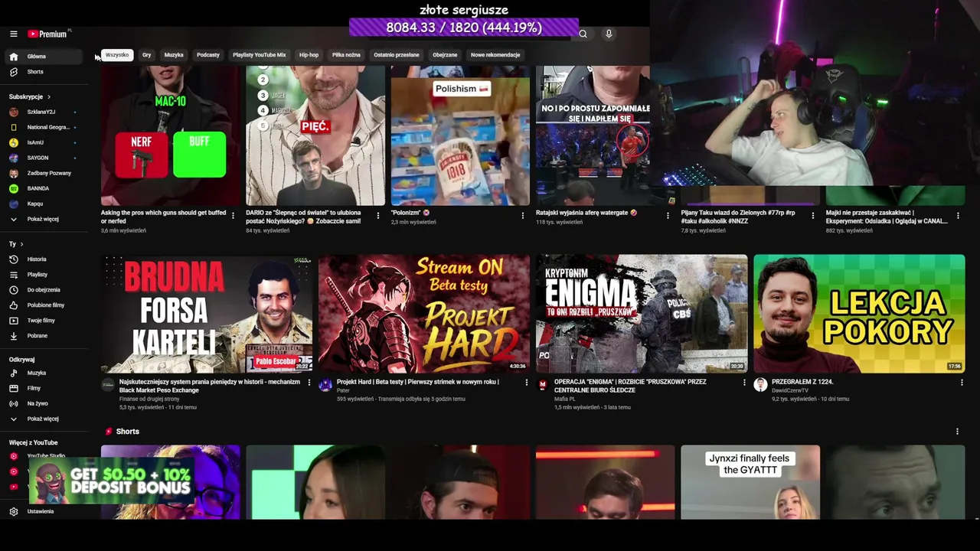Click the deposit bonus ad banner
The width and height of the screenshot is (980, 551).
[x=112, y=481]
